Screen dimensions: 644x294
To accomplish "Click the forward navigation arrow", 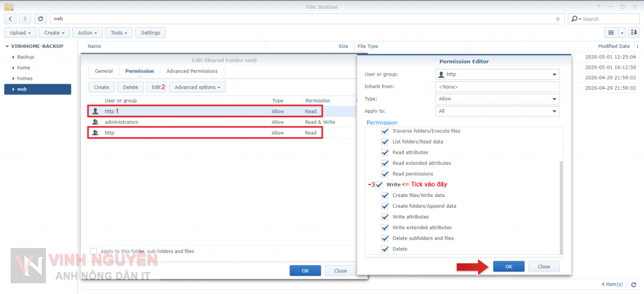I will tap(26, 19).
